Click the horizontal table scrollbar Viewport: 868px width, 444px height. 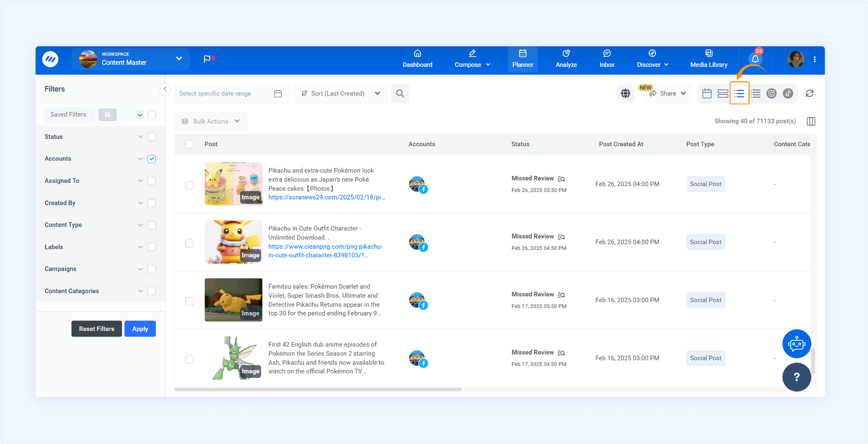(x=318, y=389)
